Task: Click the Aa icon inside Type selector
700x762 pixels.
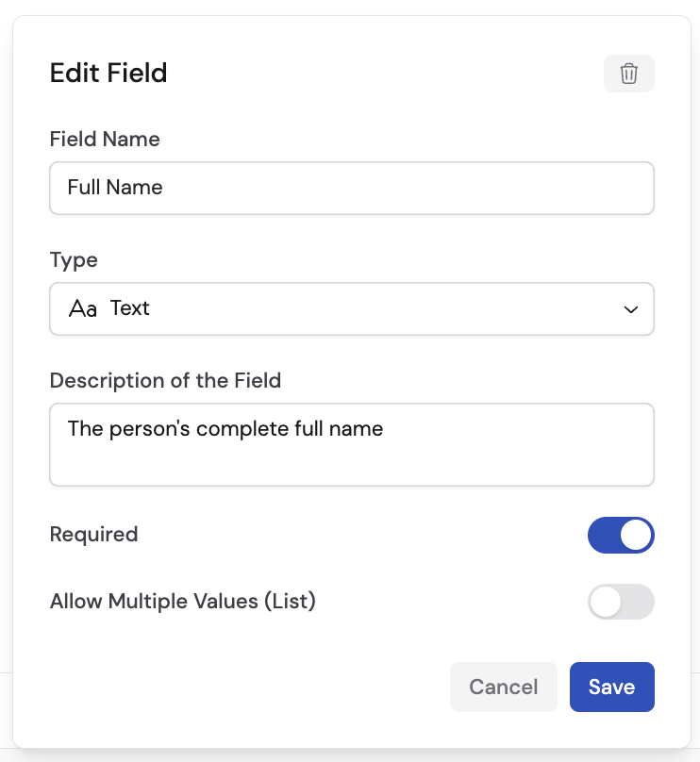Action: click(83, 308)
